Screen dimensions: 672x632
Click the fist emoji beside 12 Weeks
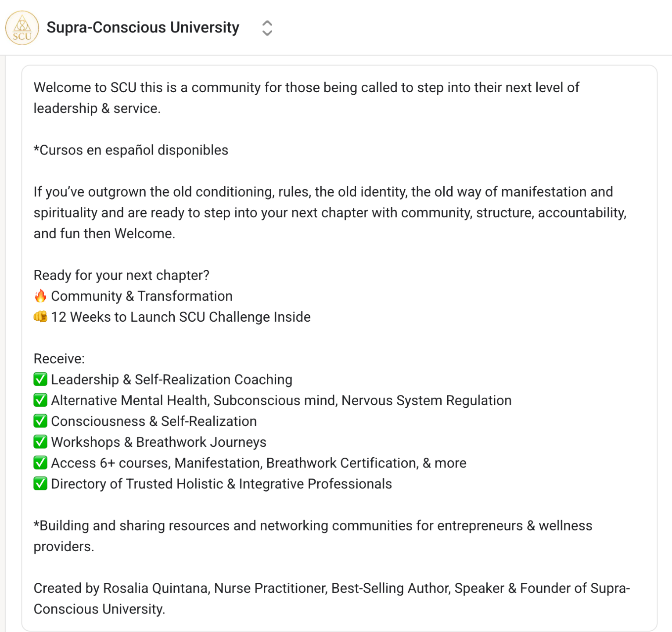click(40, 316)
